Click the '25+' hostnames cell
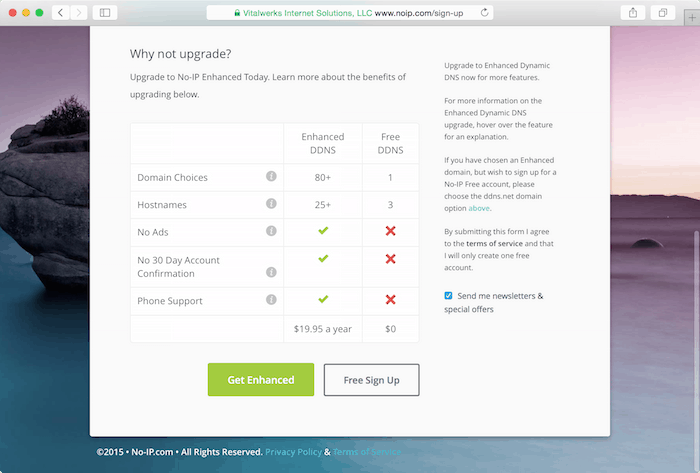This screenshot has width=700, height=473. (x=323, y=205)
